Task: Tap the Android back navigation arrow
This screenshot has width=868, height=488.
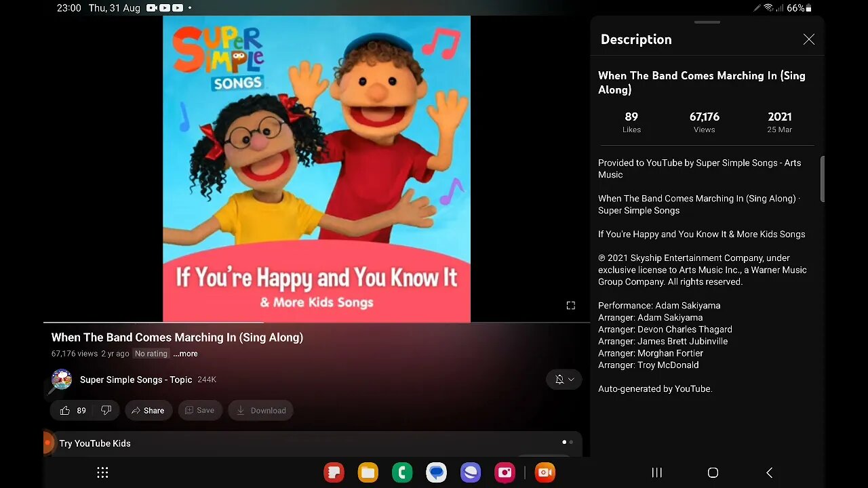Action: coord(769,472)
